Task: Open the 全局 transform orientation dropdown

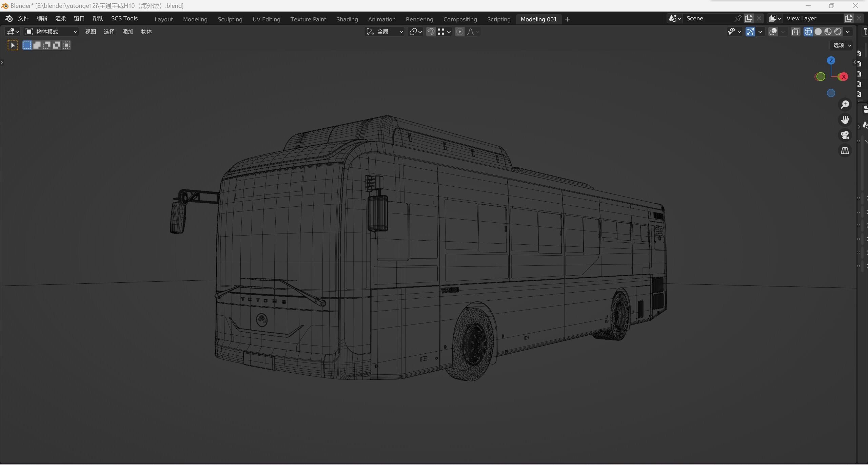Action: tap(385, 32)
